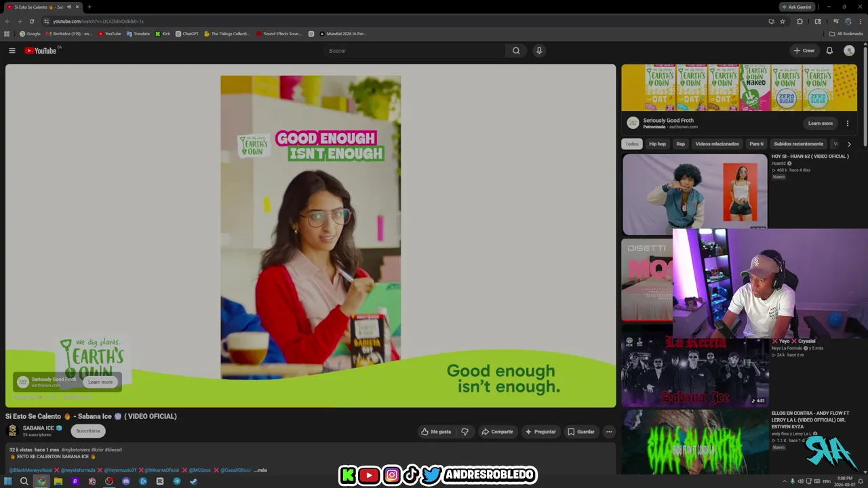The width and height of the screenshot is (868, 488).
Task: Open the Google bookmark
Action: coord(30,34)
